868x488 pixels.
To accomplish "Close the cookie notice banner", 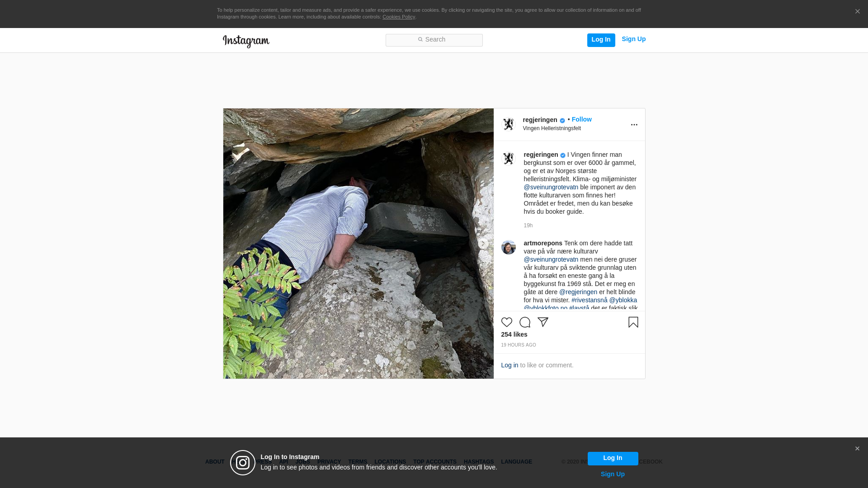I will tap(857, 12).
